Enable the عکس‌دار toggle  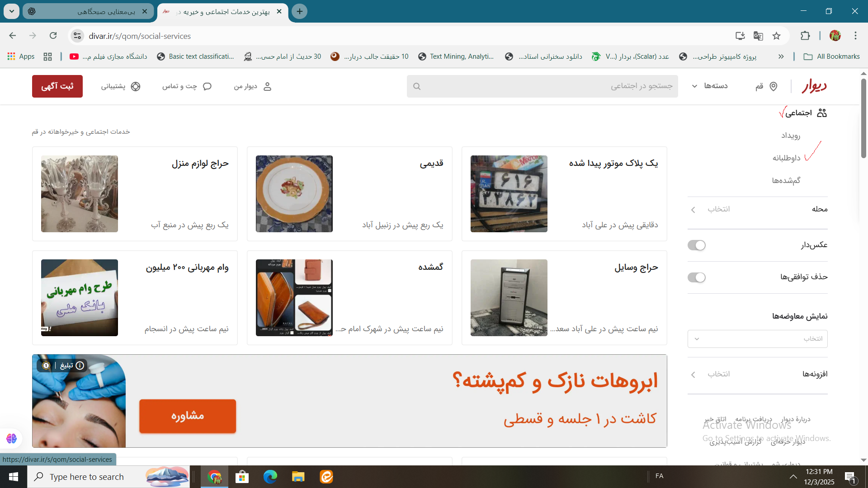pyautogui.click(x=696, y=245)
